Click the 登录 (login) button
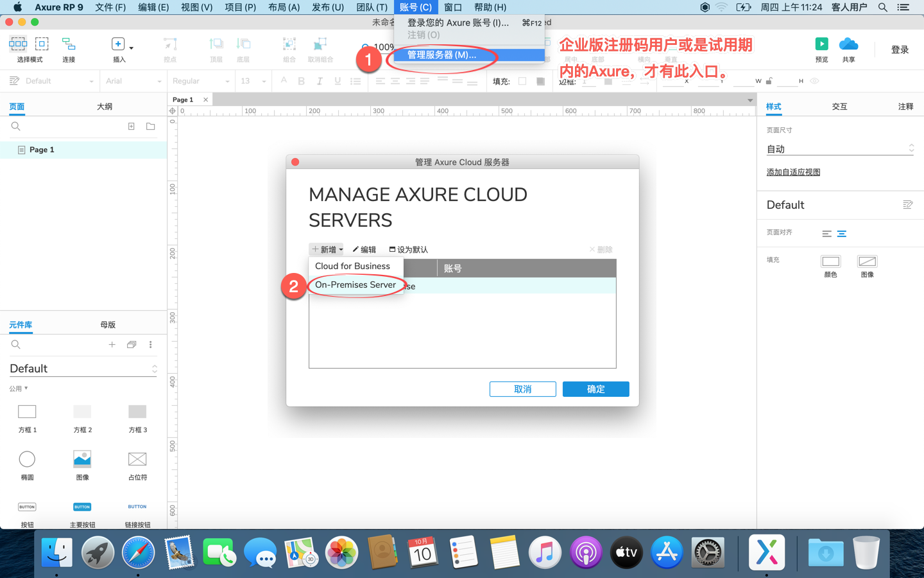This screenshot has height=578, width=924. 900,49
